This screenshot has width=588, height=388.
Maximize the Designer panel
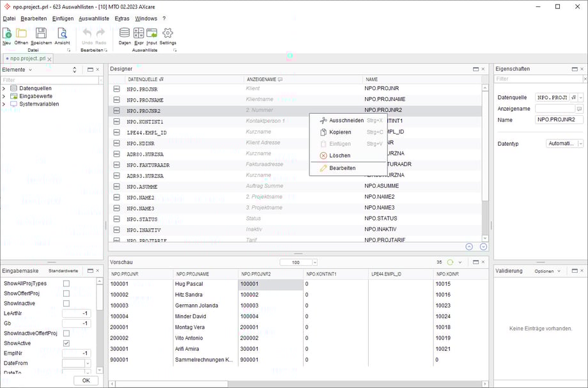(476, 69)
